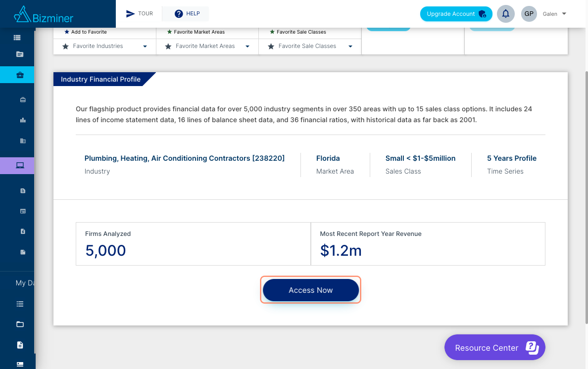
Task: Click the folder card icon in sidebar
Action: (20, 54)
